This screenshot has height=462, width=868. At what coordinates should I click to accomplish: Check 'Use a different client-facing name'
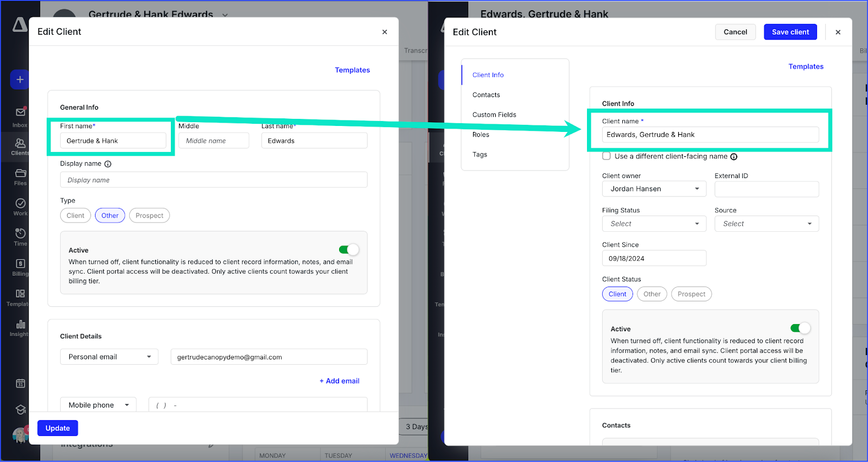click(x=607, y=156)
